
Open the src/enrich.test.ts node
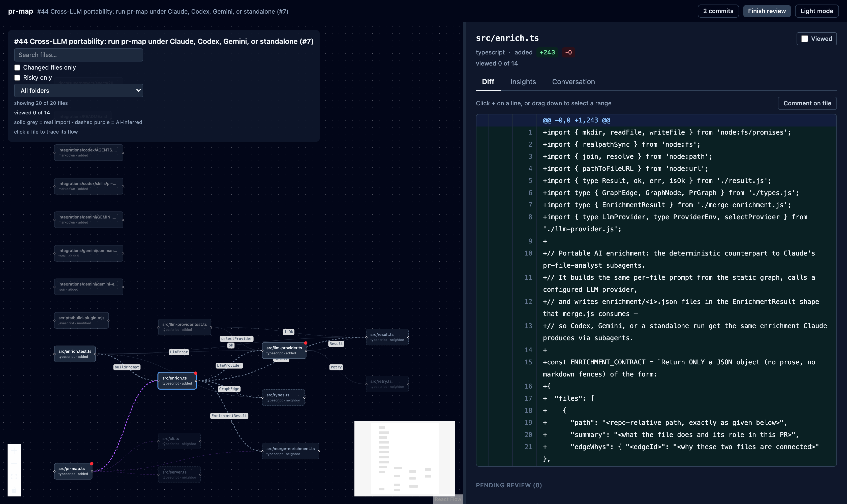pyautogui.click(x=75, y=354)
